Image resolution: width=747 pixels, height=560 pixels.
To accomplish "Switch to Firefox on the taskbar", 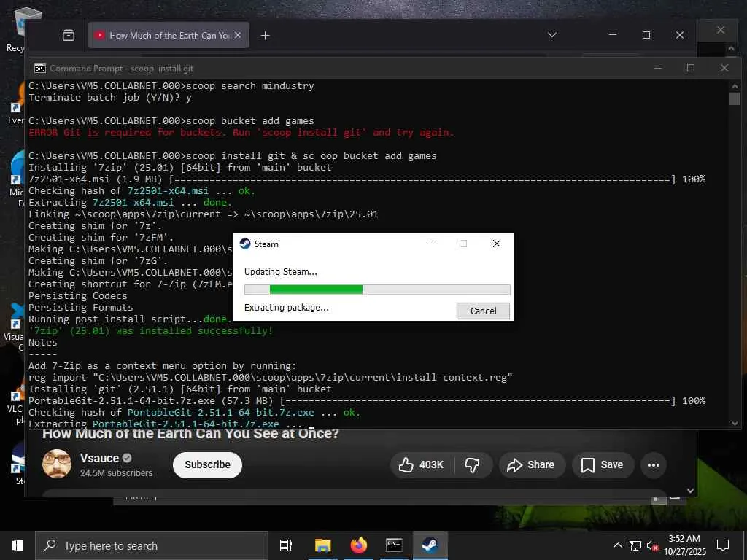I will [x=359, y=545].
